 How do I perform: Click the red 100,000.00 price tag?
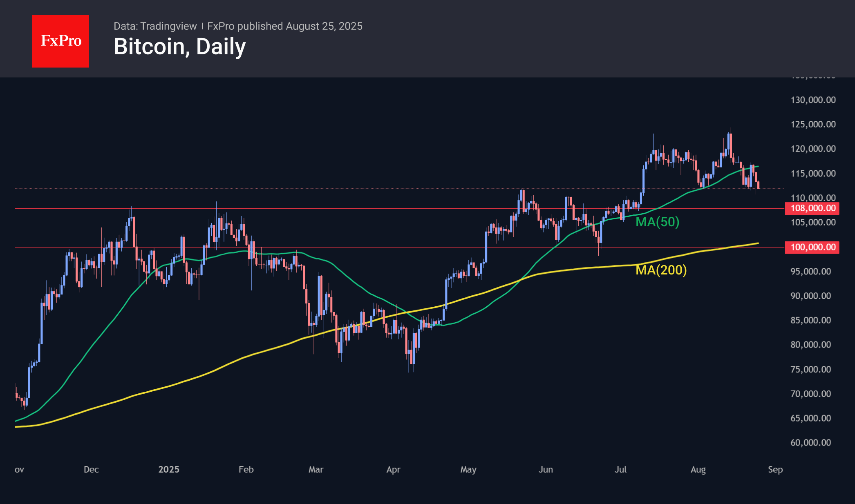(812, 247)
